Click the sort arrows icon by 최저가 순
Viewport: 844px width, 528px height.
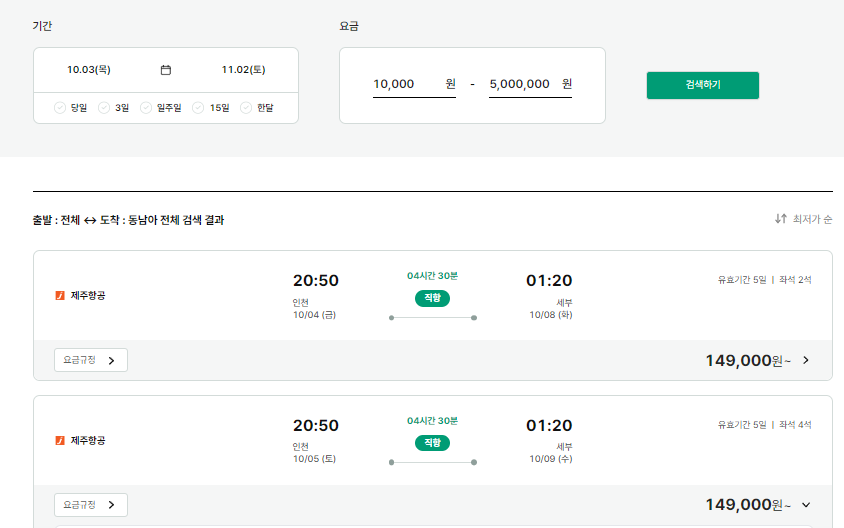[x=780, y=219]
